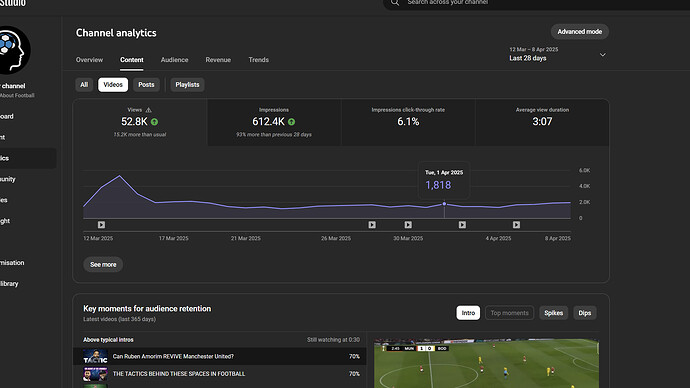Click the 1 Apr data point on chart

pos(444,204)
